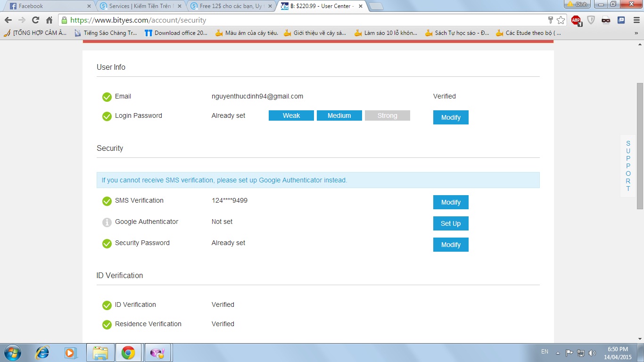Select the User Center tab
644x362 pixels.
[321, 6]
